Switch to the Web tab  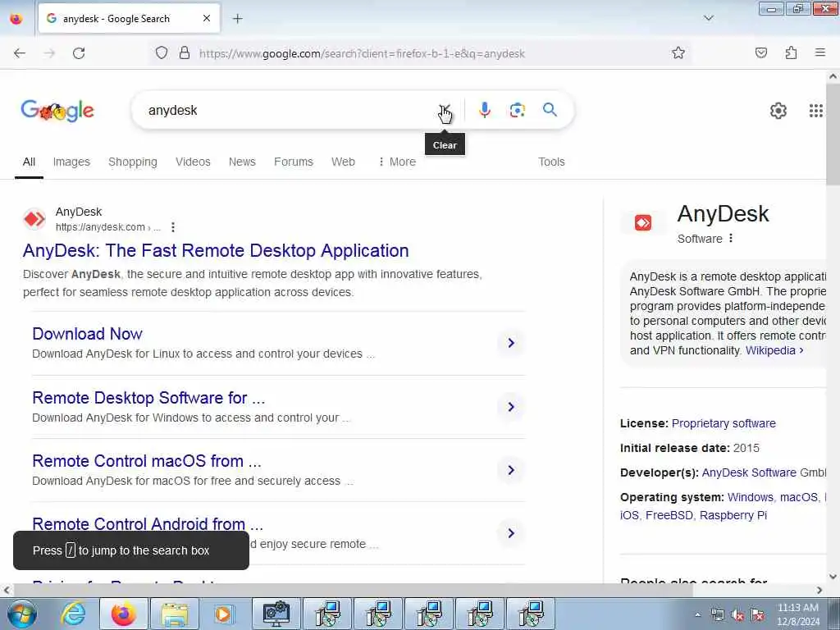(x=343, y=162)
